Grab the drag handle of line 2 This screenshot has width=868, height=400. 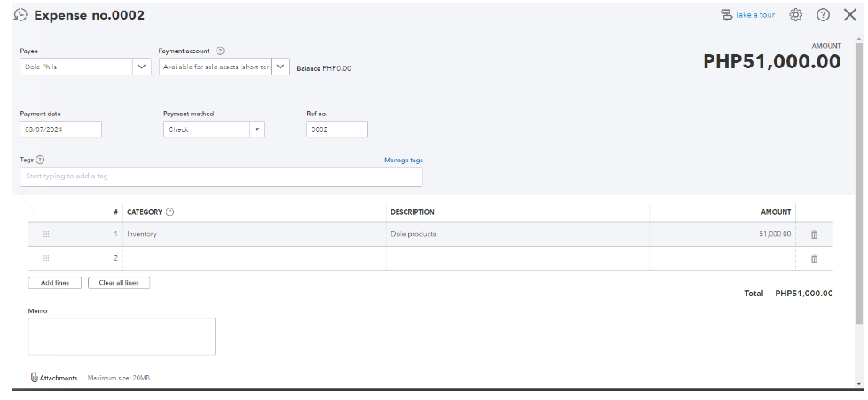(46, 258)
